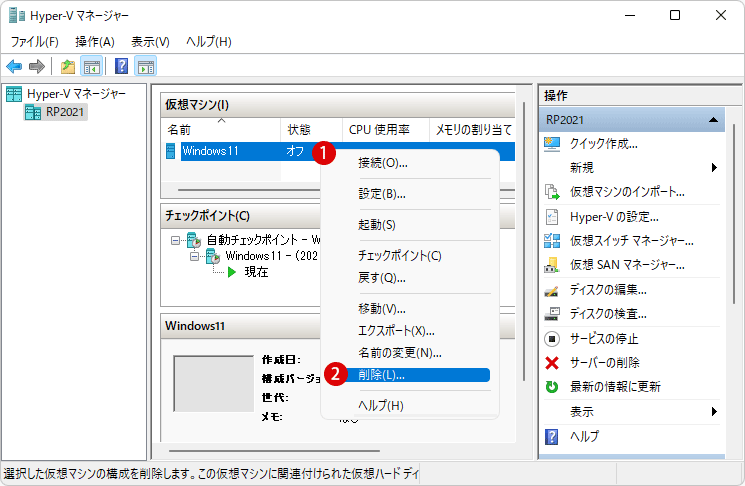Collapse the RP2021 actions section header
The width and height of the screenshot is (745, 486).
[x=713, y=120]
